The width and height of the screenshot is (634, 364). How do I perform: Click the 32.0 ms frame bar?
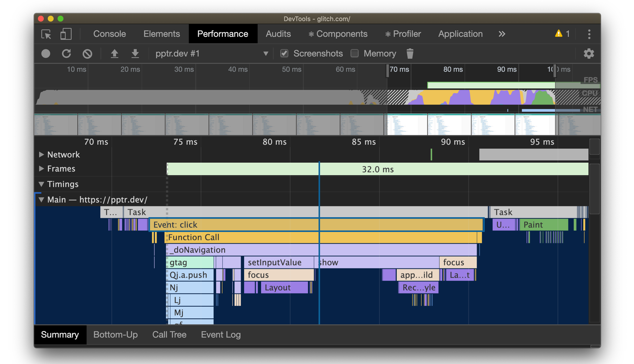coord(378,169)
